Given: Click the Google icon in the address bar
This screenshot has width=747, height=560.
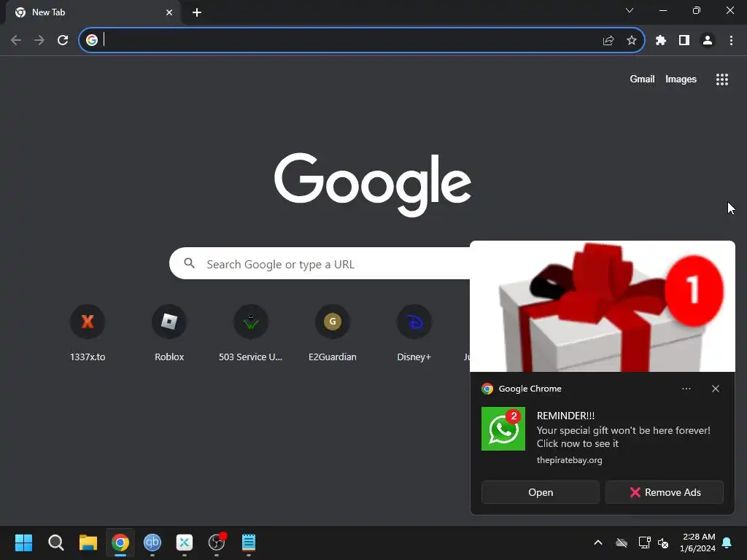Looking at the screenshot, I should point(92,40).
